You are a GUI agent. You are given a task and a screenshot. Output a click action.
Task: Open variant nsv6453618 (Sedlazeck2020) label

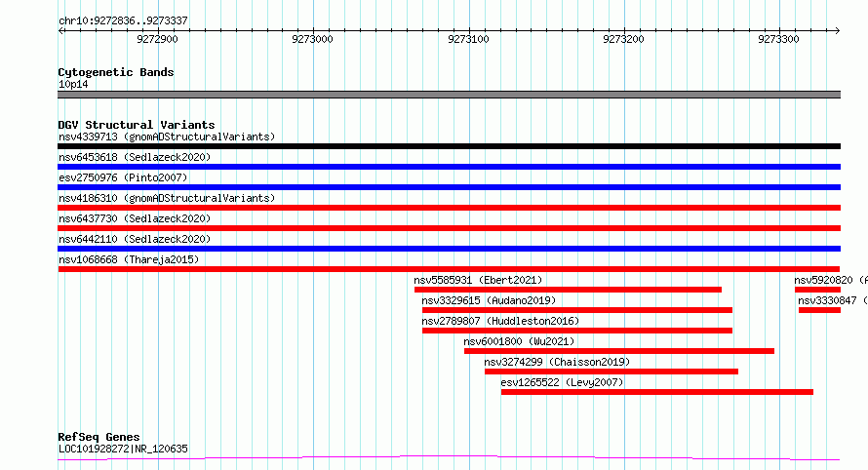135,157
